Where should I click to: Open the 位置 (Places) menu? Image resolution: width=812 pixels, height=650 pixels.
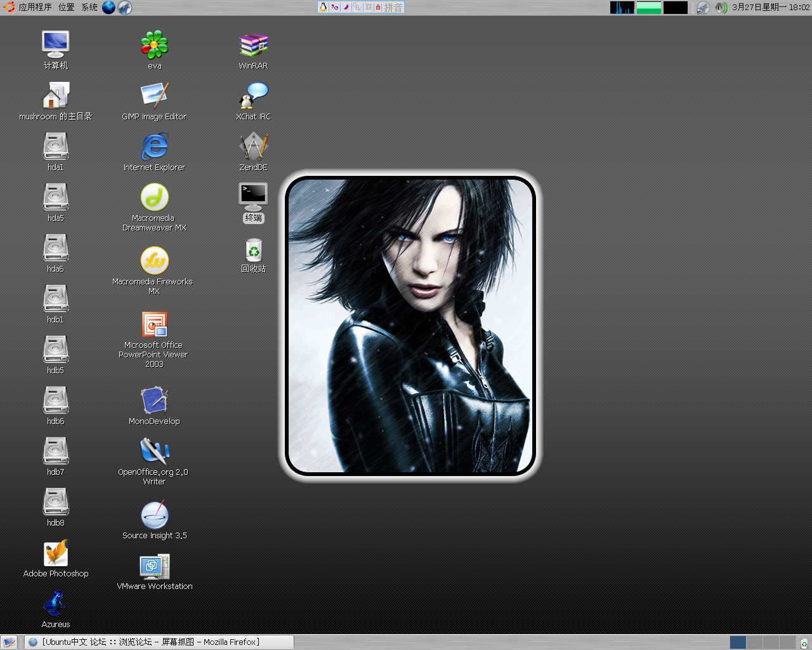66,8
